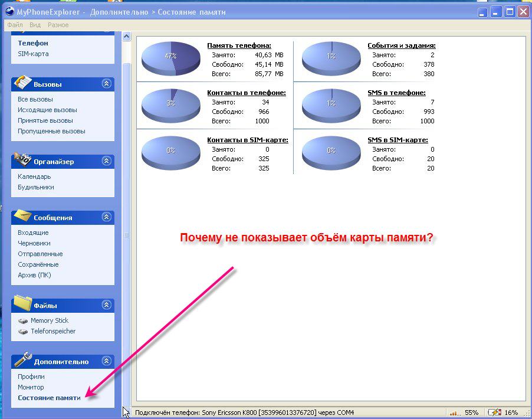This screenshot has width=532, height=419.
Task: Open the Календарь view
Action: point(34,176)
